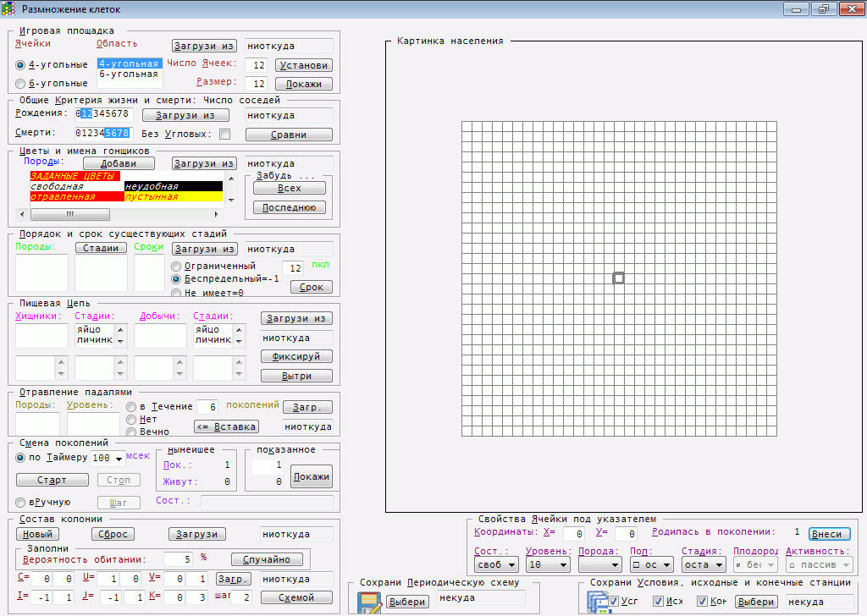Click the Установи button
The width and height of the screenshot is (867, 616).
point(304,65)
